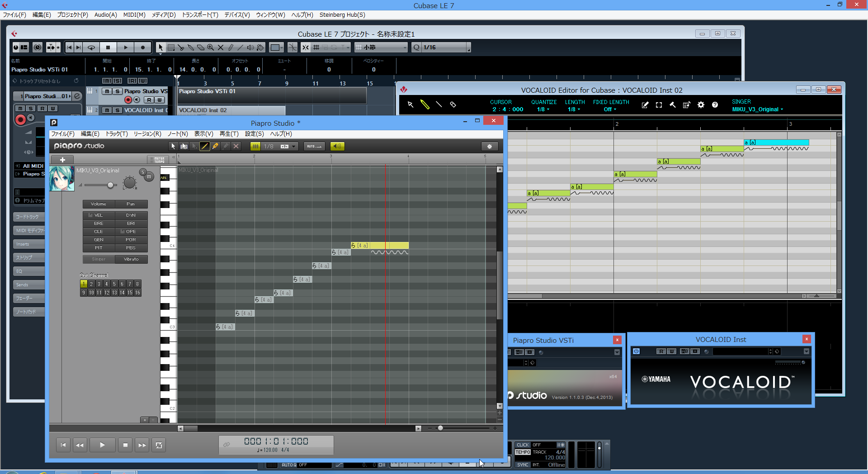The width and height of the screenshot is (868, 474).
Task: Open トランスポート(T) menu in Cubase
Action: [200, 15]
